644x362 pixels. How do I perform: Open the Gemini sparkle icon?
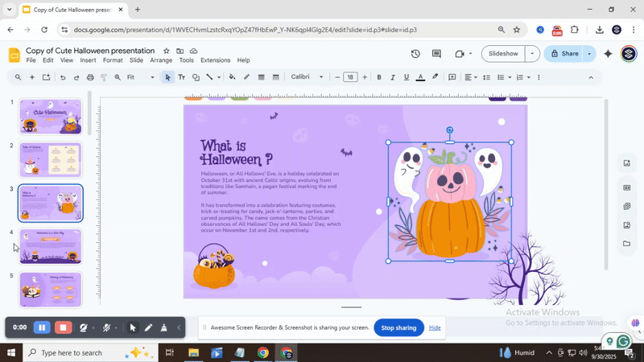coord(608,54)
